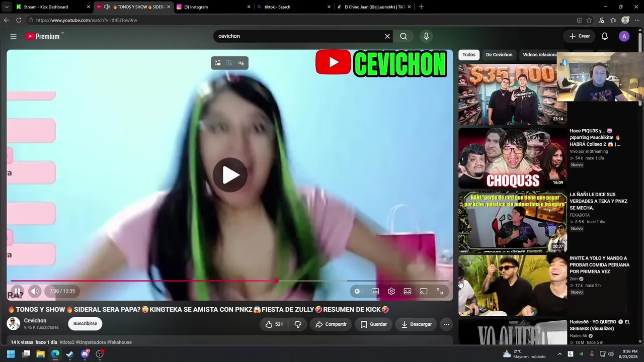Open the $35,000 sneaker video thumbnail
This screenshot has width=644, height=362.
coord(512,95)
